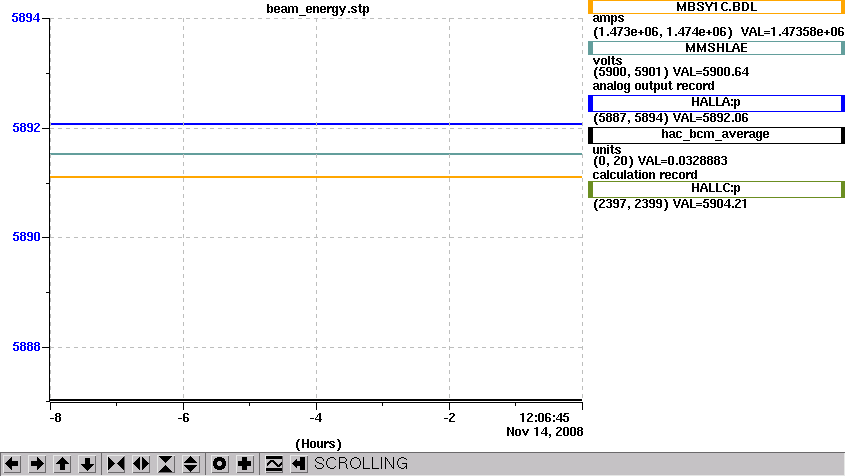This screenshot has width=845, height=476.
Task: Click the Nov 14, 2008 date label
Action: (545, 432)
